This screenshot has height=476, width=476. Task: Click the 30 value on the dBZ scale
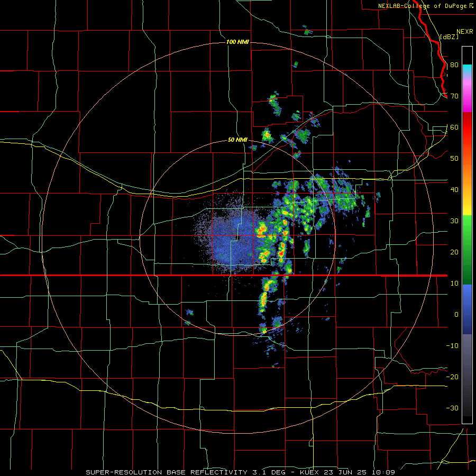click(454, 221)
